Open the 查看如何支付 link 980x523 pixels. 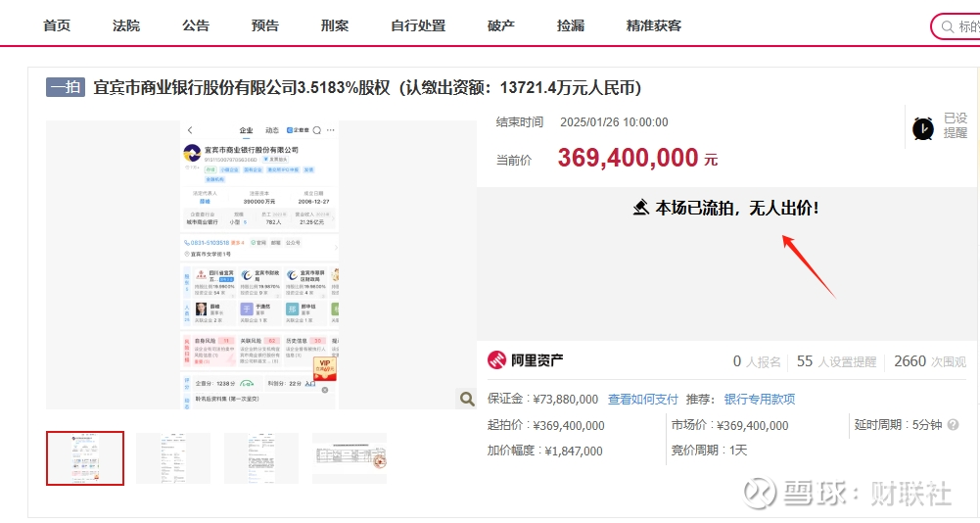pyautogui.click(x=642, y=400)
